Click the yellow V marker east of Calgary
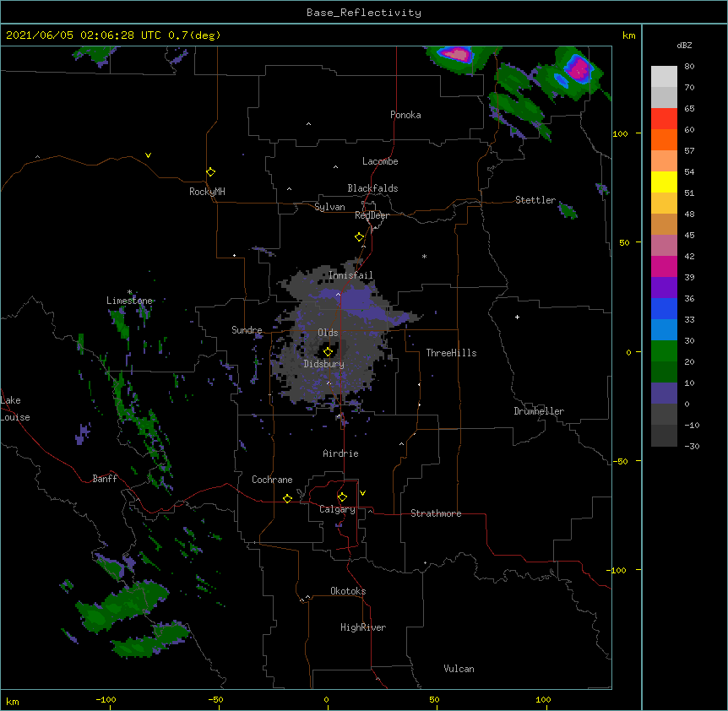The width and height of the screenshot is (728, 711). [362, 493]
